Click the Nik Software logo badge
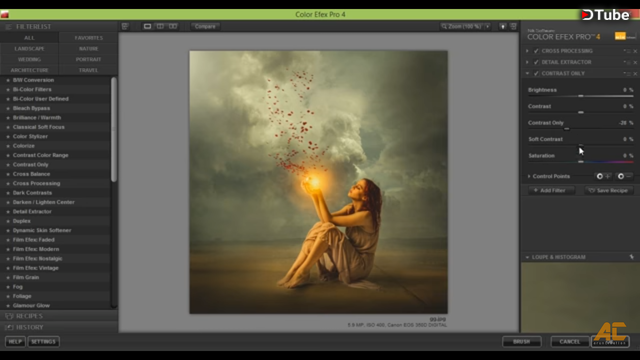Image resolution: width=640 pixels, height=360 pixels. click(x=625, y=36)
